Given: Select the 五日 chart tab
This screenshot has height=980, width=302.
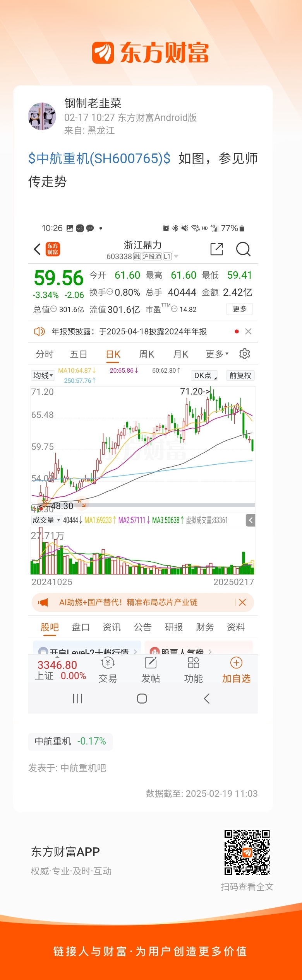Looking at the screenshot, I should [79, 354].
